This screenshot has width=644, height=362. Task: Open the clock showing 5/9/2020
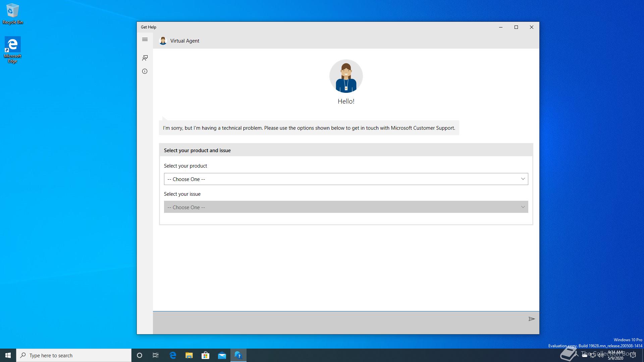(x=615, y=355)
